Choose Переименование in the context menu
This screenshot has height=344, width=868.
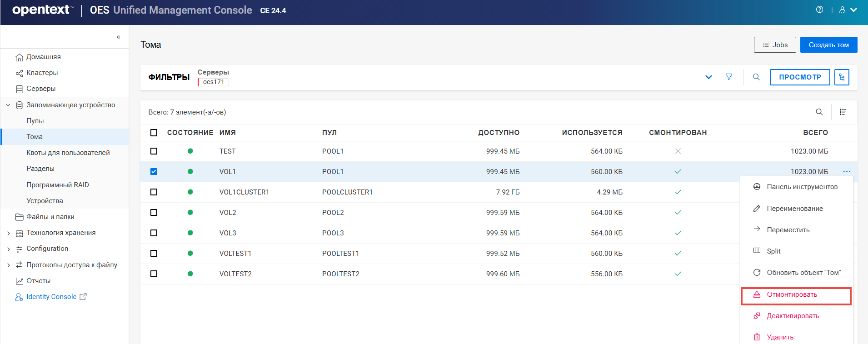point(794,209)
